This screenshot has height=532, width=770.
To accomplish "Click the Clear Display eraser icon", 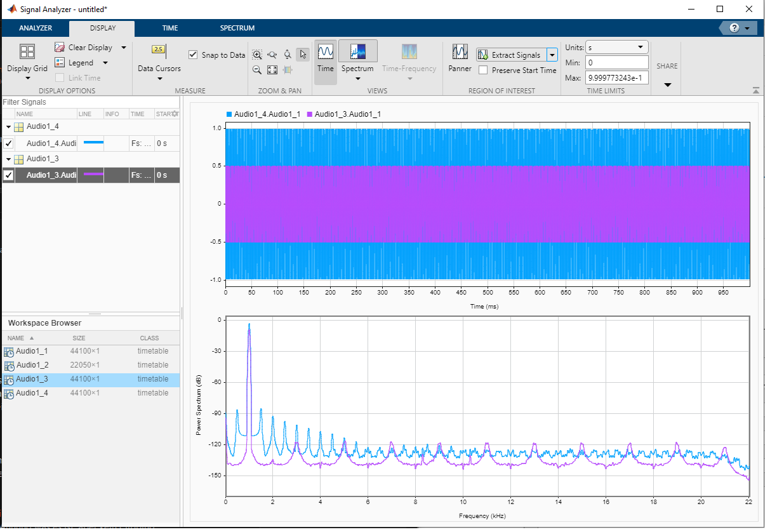I will 60,47.
